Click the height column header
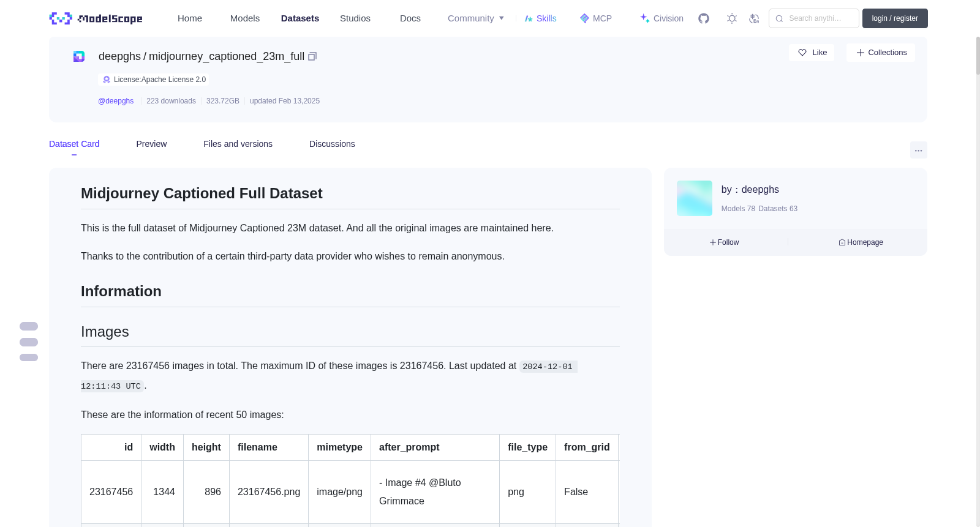This screenshot has height=527, width=980. (x=206, y=447)
